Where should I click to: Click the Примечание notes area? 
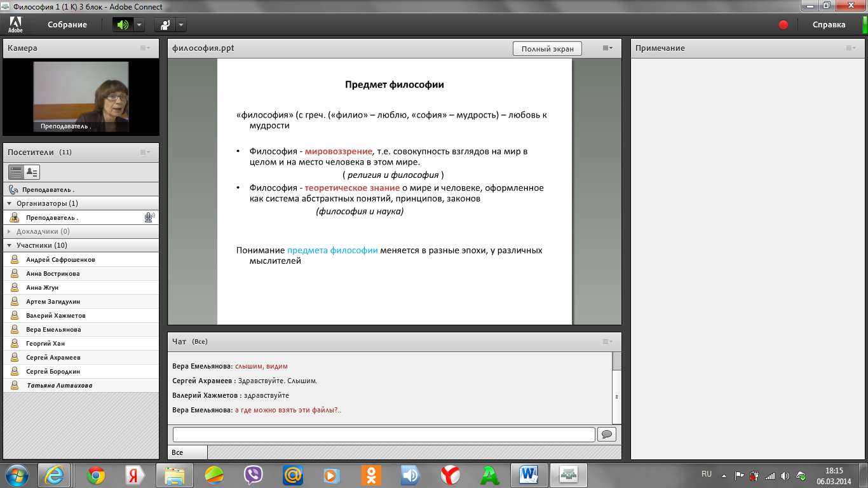coord(747,258)
